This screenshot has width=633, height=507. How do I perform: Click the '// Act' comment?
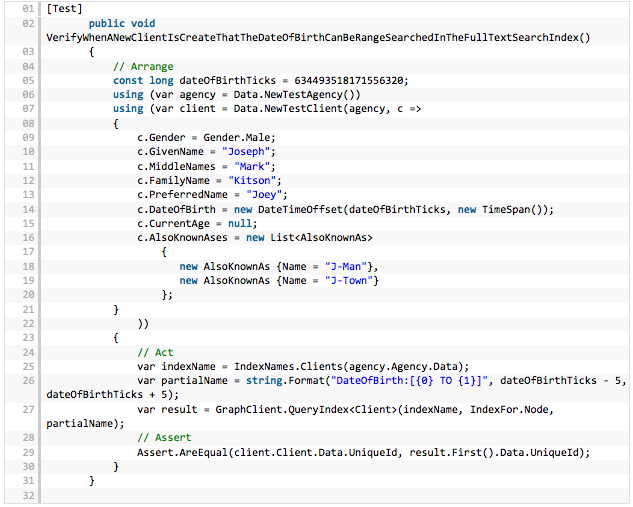[155, 352]
